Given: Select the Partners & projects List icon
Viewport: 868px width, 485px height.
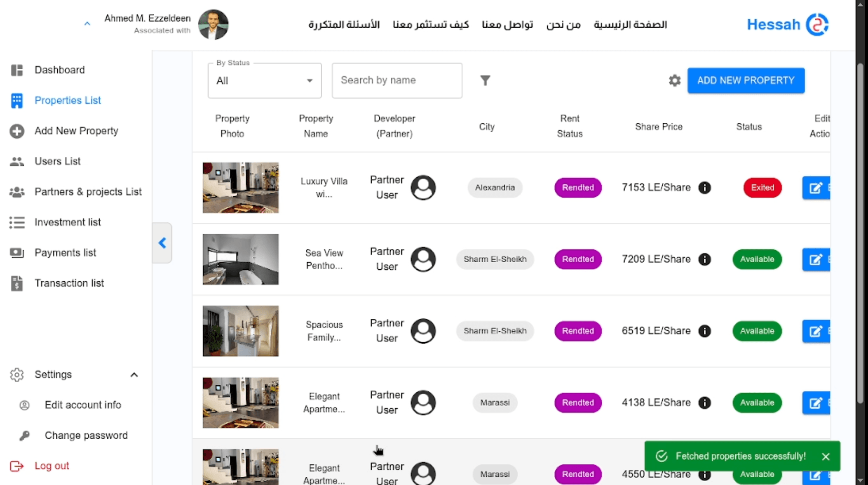Looking at the screenshot, I should pos(16,191).
